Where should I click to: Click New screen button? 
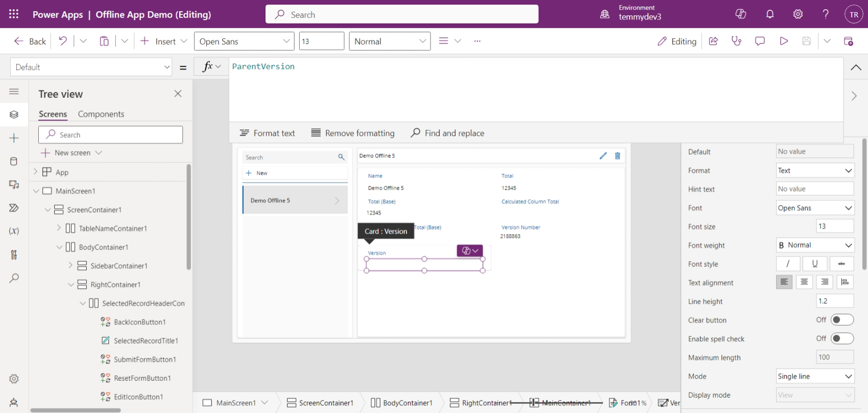[71, 153]
